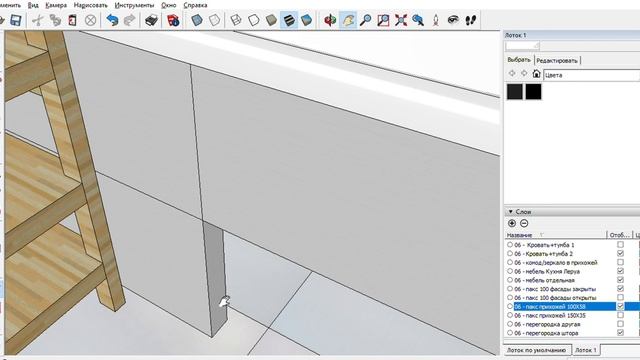Viewport: 640px width, 360px height.
Task: Open the 'Окно' menu
Action: click(169, 5)
